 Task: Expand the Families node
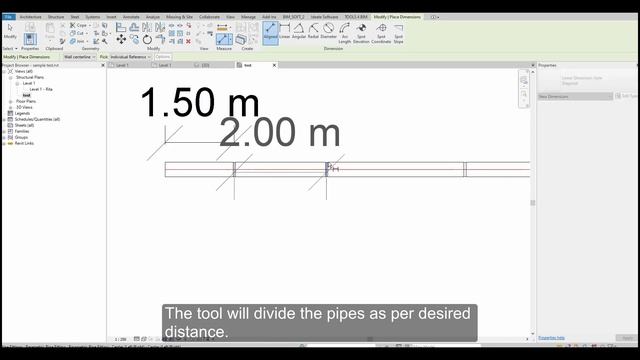4,131
